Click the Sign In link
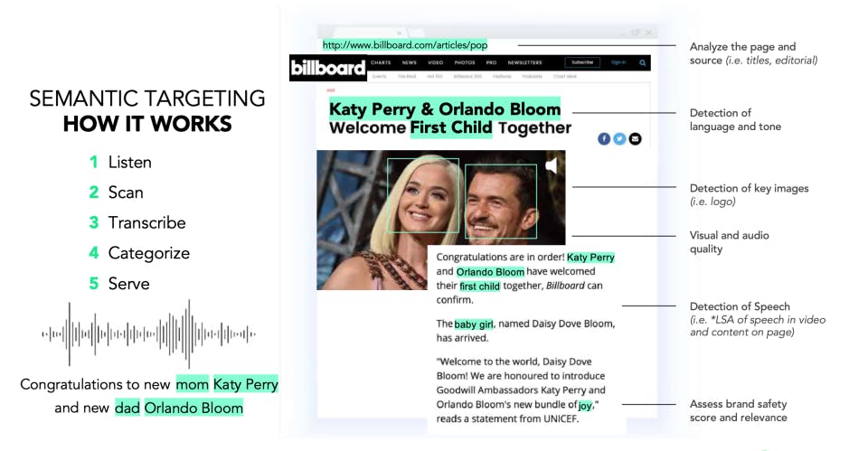The image size is (868, 451). [x=618, y=62]
